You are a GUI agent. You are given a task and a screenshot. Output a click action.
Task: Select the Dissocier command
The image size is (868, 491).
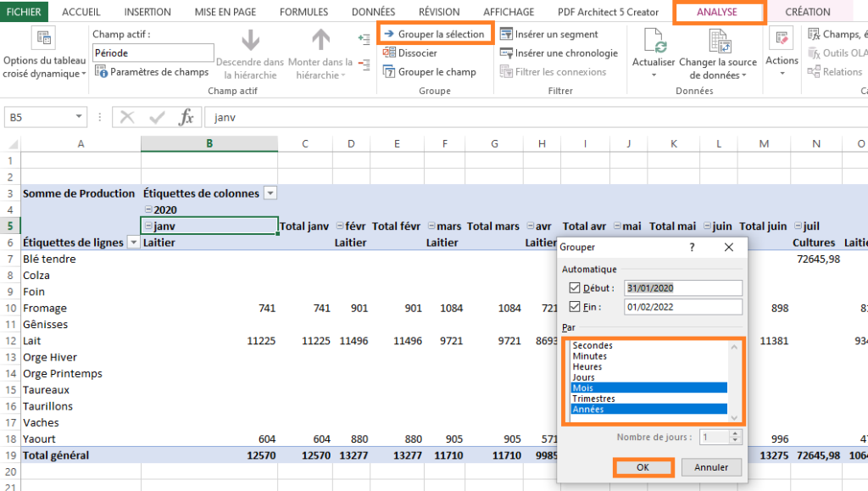[x=410, y=53]
